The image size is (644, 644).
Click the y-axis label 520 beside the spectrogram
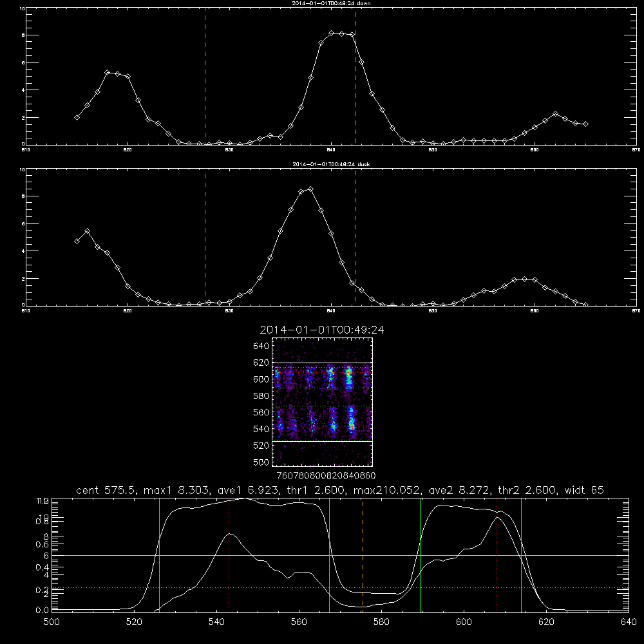(261, 446)
